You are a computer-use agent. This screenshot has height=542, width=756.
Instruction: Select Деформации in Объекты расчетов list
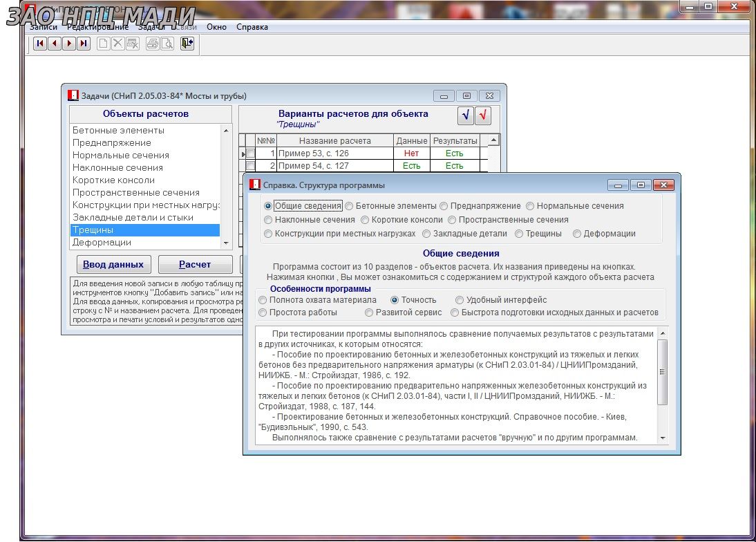(144, 243)
